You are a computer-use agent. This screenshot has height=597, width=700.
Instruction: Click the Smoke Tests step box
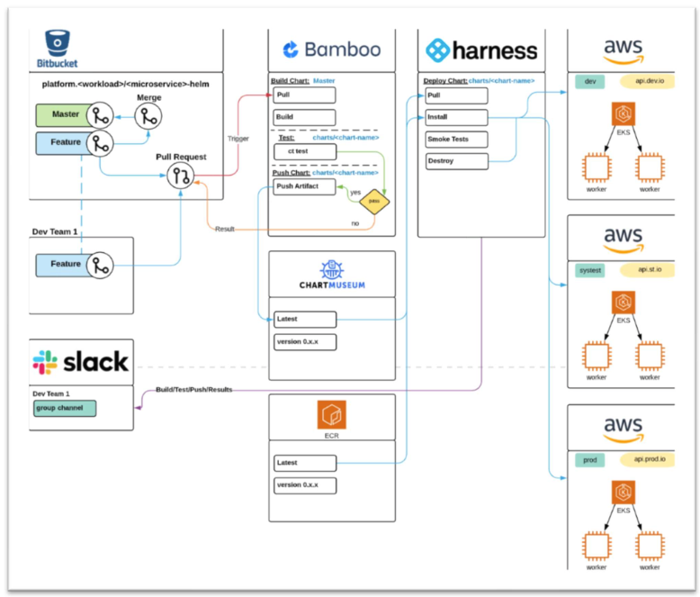456,140
